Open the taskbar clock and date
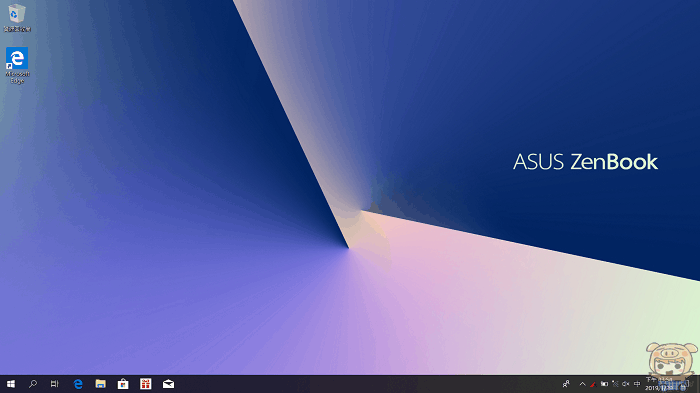Image resolution: width=700 pixels, height=393 pixels. tap(665, 384)
